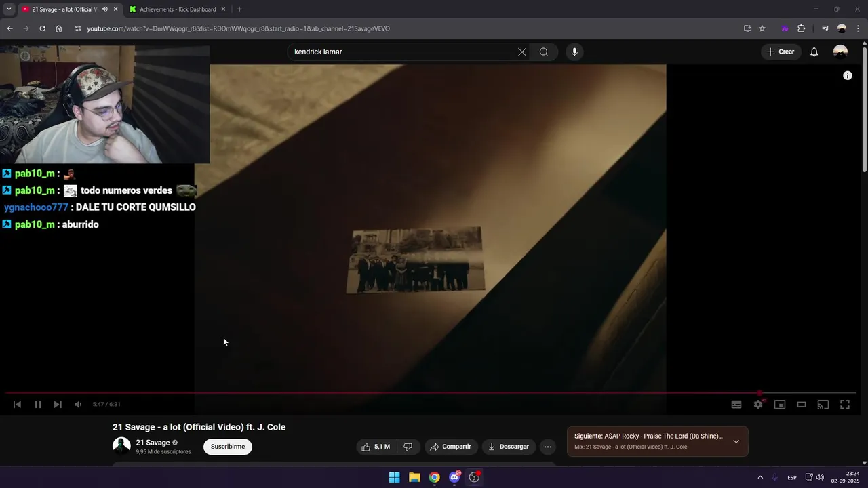Install app icon in address bar
This screenshot has width=868, height=488.
coord(747,28)
